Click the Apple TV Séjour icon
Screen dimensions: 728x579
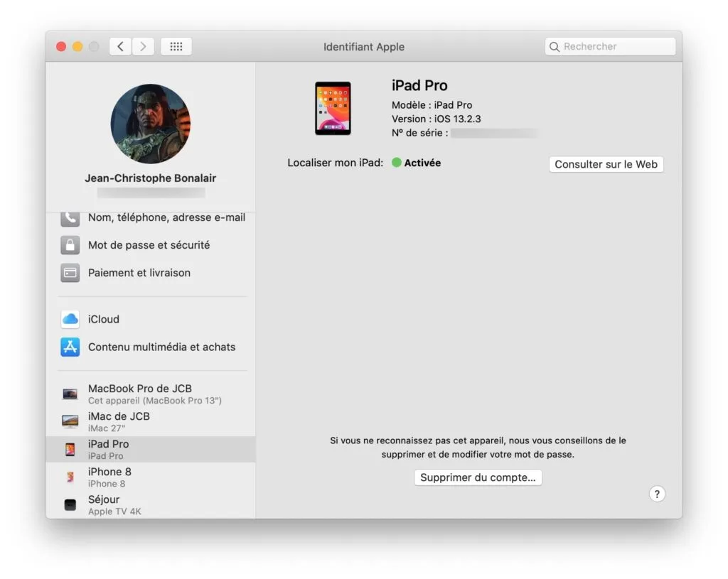pyautogui.click(x=70, y=505)
